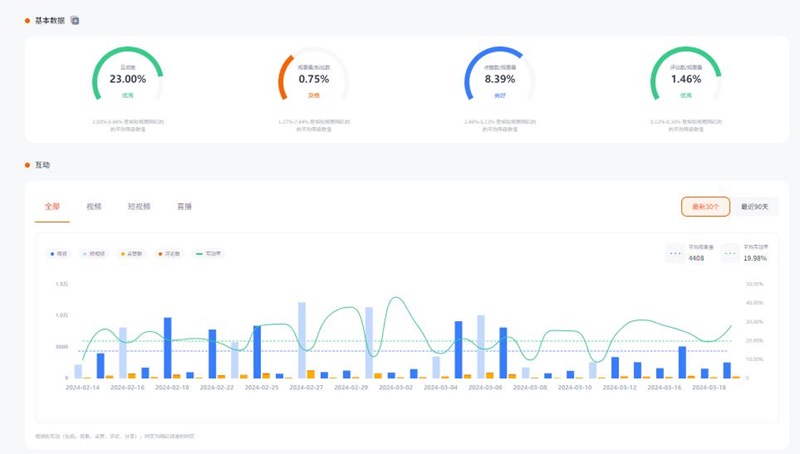This screenshot has width=800, height=454.
Task: Toggle the 短视频 legend series
Action: (95, 253)
